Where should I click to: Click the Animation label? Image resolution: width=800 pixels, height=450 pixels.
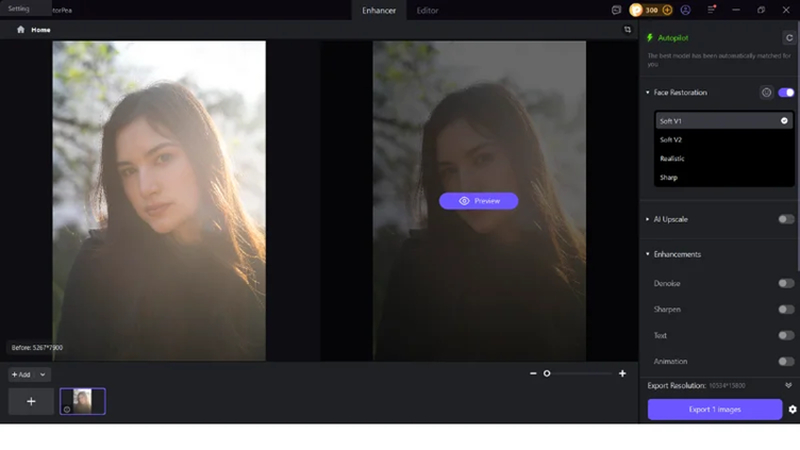[670, 361]
